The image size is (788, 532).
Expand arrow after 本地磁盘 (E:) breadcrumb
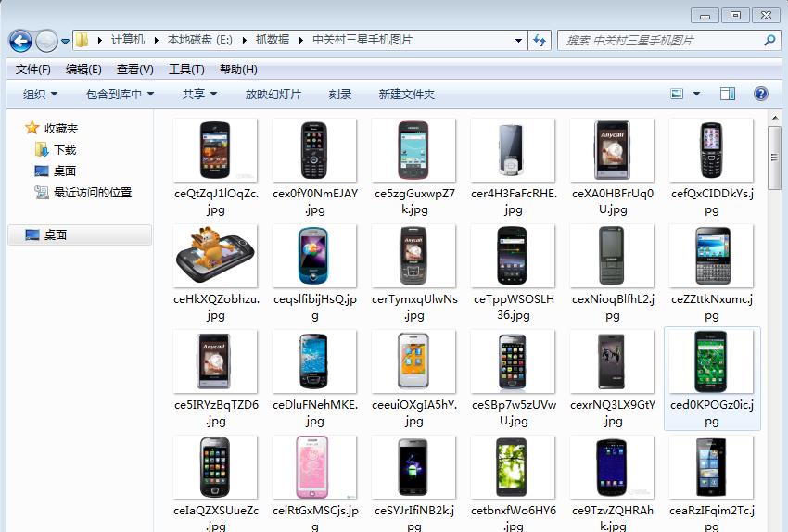click(244, 40)
